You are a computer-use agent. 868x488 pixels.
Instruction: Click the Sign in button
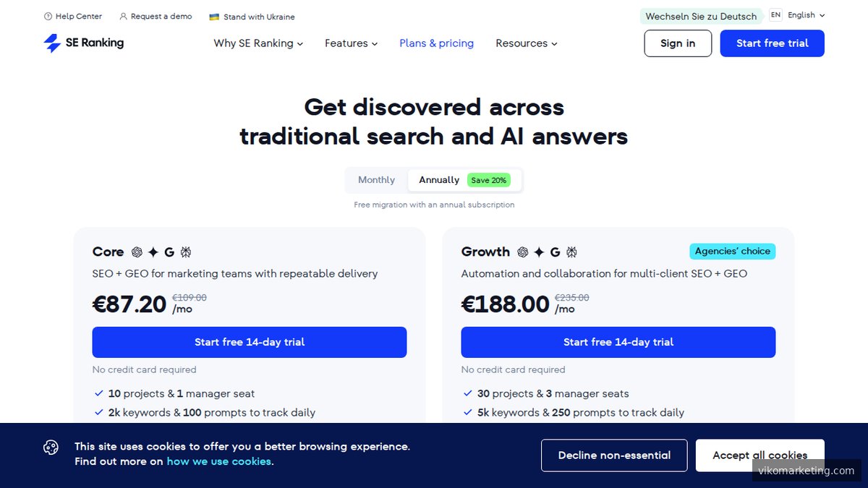tap(678, 43)
